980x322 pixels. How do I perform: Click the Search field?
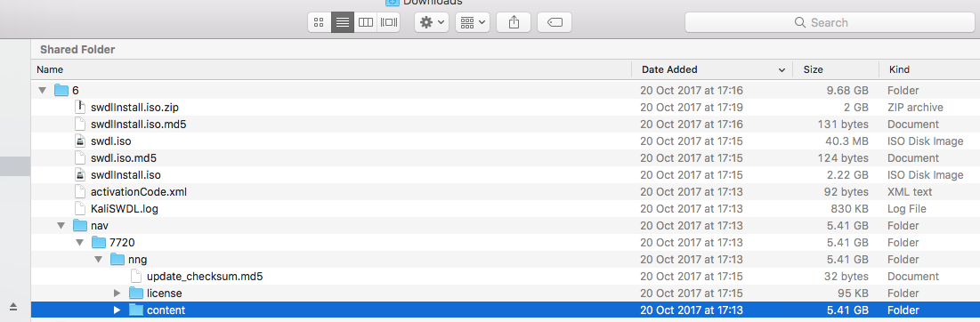point(829,22)
